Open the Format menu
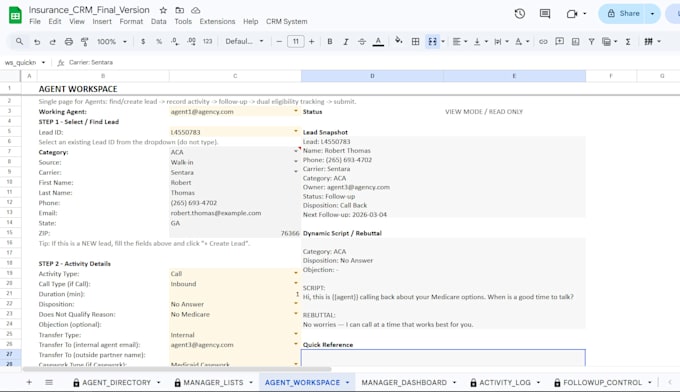 click(x=131, y=21)
